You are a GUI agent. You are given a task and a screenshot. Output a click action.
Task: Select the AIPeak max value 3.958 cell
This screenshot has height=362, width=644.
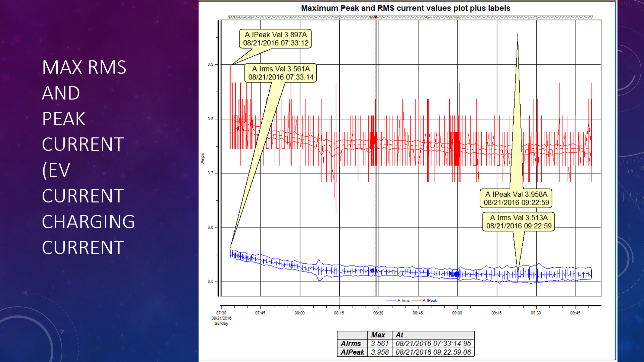pyautogui.click(x=379, y=352)
